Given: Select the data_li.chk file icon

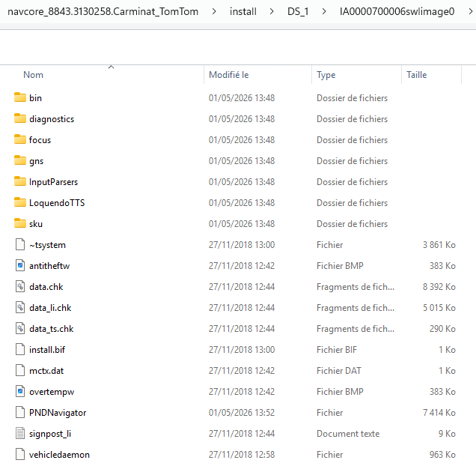Looking at the screenshot, I should pos(20,307).
